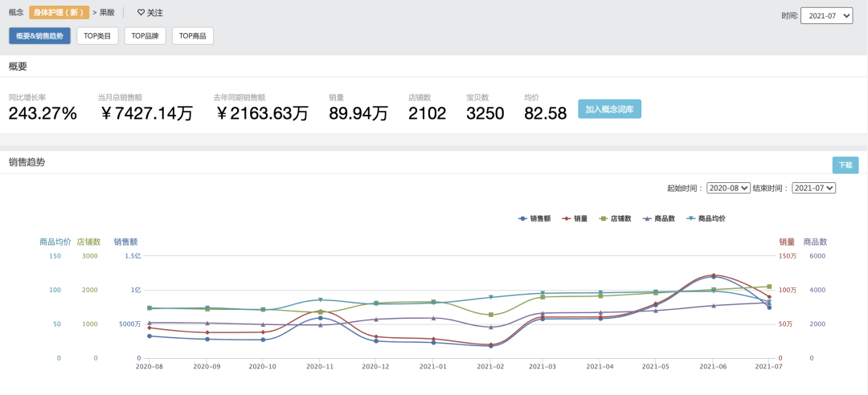This screenshot has height=395, width=868.
Task: Switch to the TOP类目 tab
Action: pyautogui.click(x=97, y=36)
